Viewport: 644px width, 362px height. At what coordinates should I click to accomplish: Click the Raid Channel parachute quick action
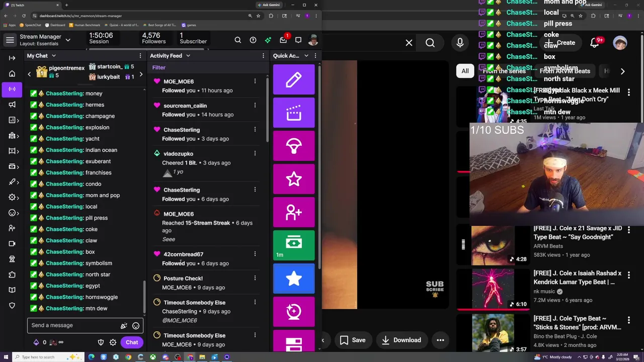[294, 146]
